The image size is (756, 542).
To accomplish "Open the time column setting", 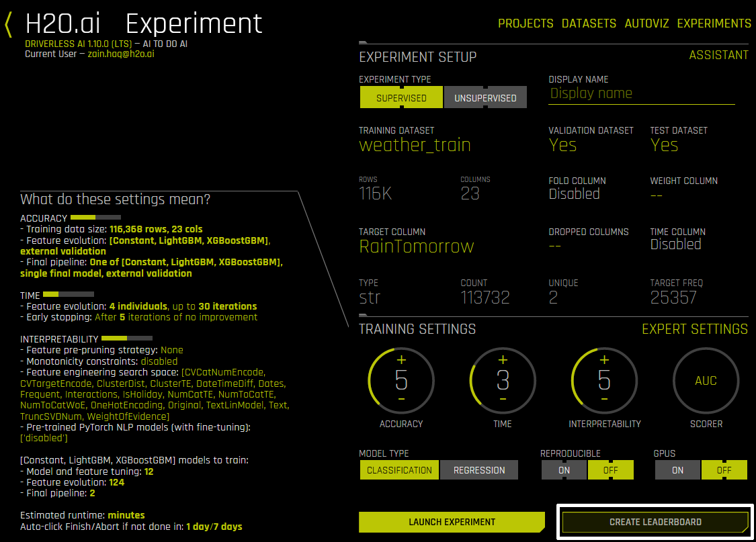I will (x=675, y=244).
